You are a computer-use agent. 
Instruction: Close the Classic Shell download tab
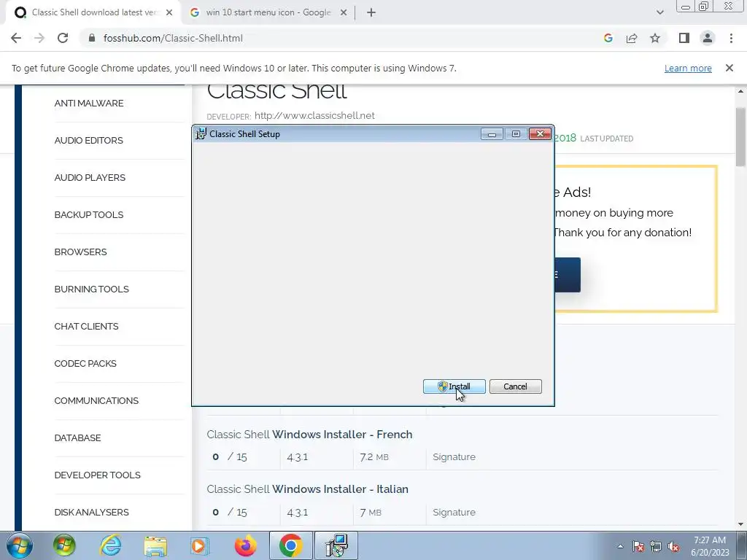169,13
